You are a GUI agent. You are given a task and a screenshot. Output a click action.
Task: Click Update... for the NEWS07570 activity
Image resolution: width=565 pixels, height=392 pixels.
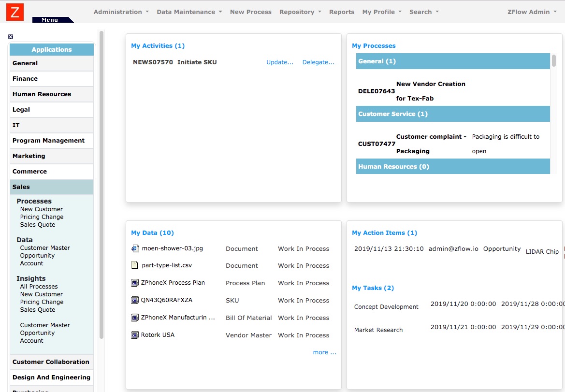[x=280, y=62]
